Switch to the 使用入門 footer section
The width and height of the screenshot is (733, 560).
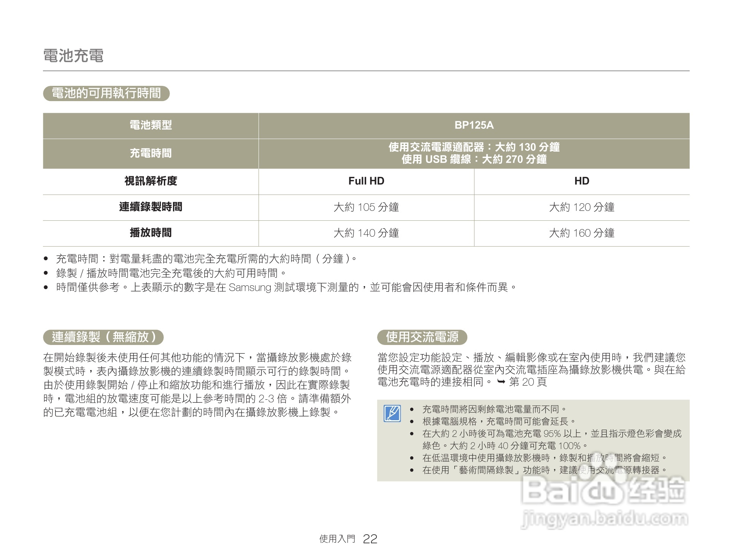tap(337, 538)
